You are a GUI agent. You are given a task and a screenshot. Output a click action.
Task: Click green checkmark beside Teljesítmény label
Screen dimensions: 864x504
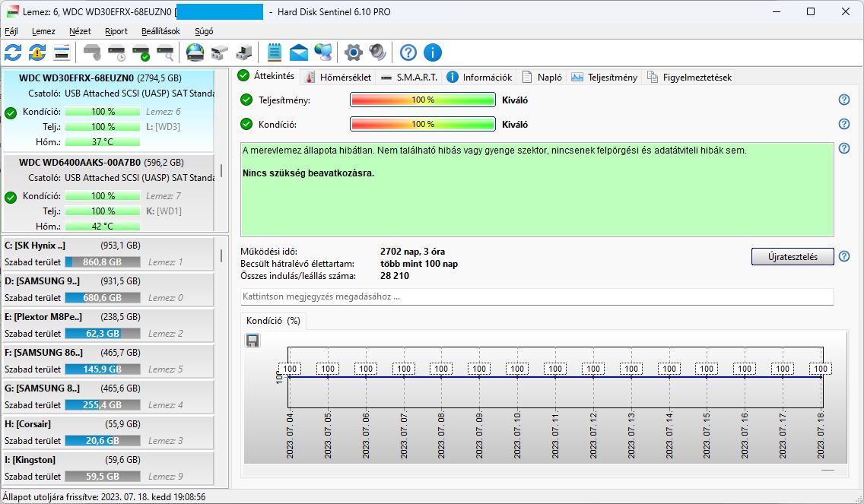pos(246,100)
